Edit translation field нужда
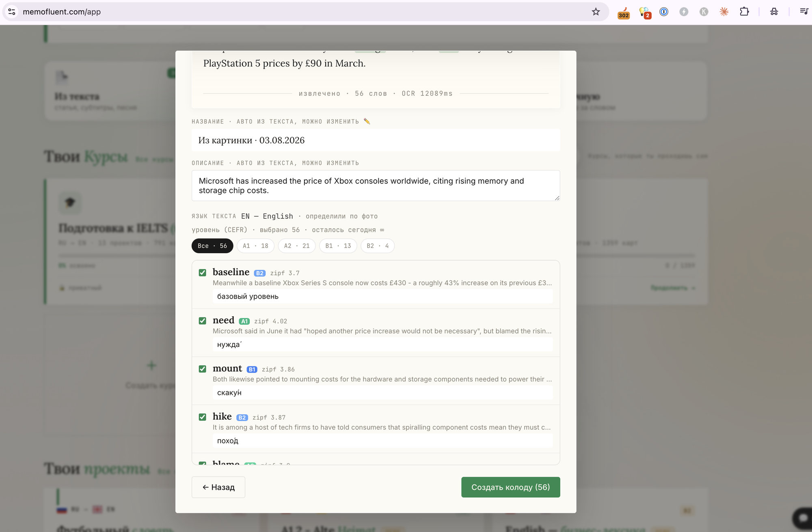Screen dimensions: 812x532 382,345
